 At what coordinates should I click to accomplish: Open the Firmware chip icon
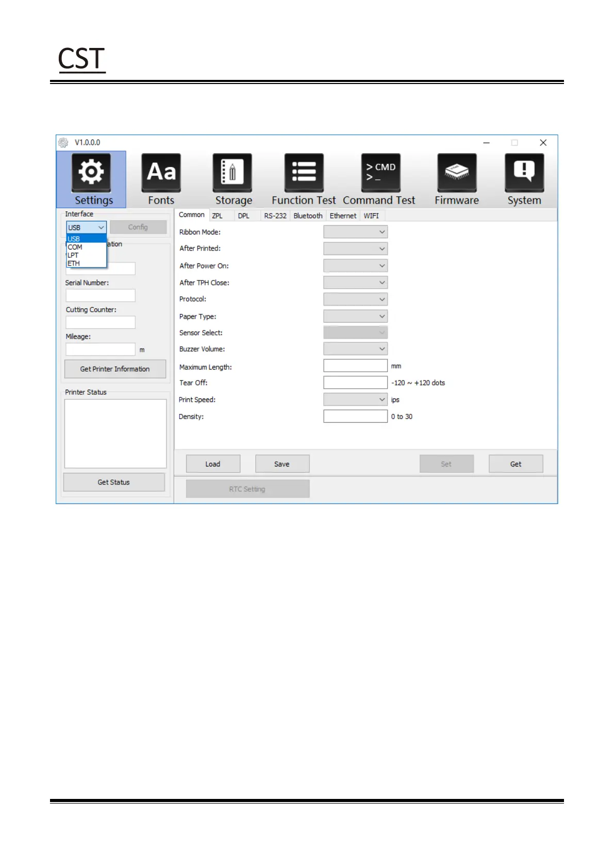click(457, 173)
